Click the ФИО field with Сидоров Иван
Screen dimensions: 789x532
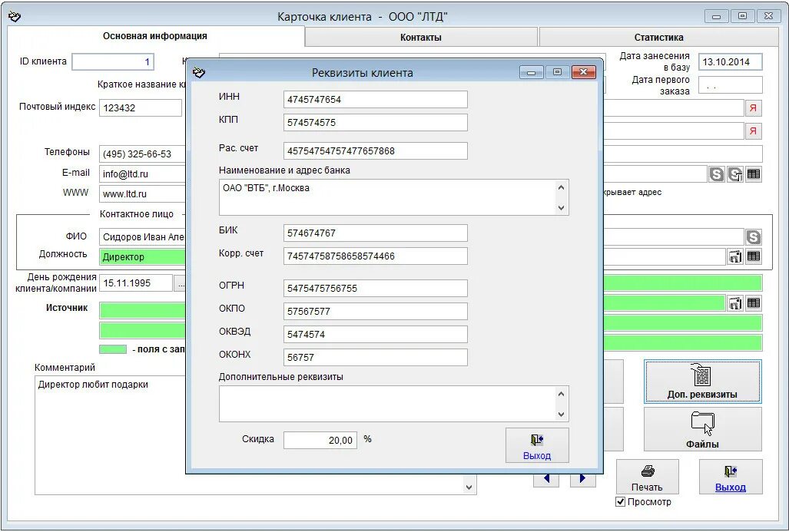[143, 237]
